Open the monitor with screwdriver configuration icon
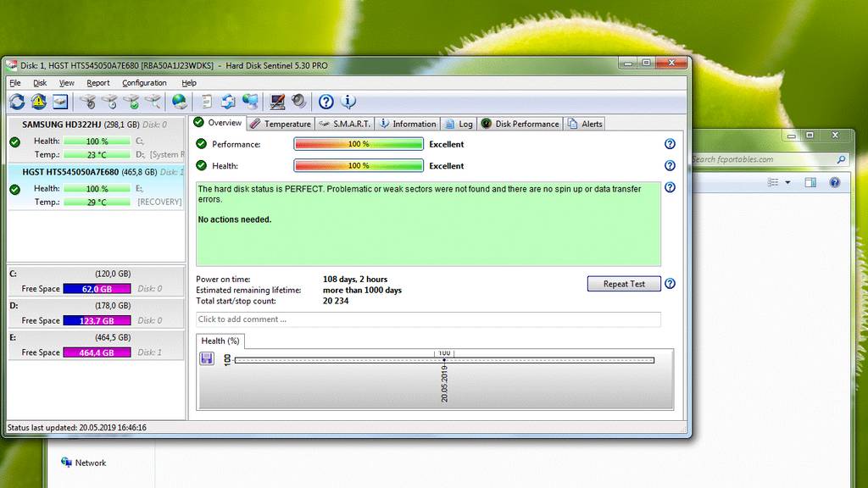Image resolution: width=868 pixels, height=488 pixels. click(277, 102)
